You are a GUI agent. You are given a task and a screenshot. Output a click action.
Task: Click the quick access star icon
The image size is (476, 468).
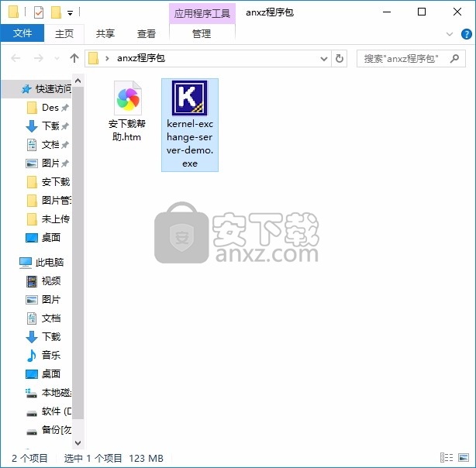tap(26, 89)
